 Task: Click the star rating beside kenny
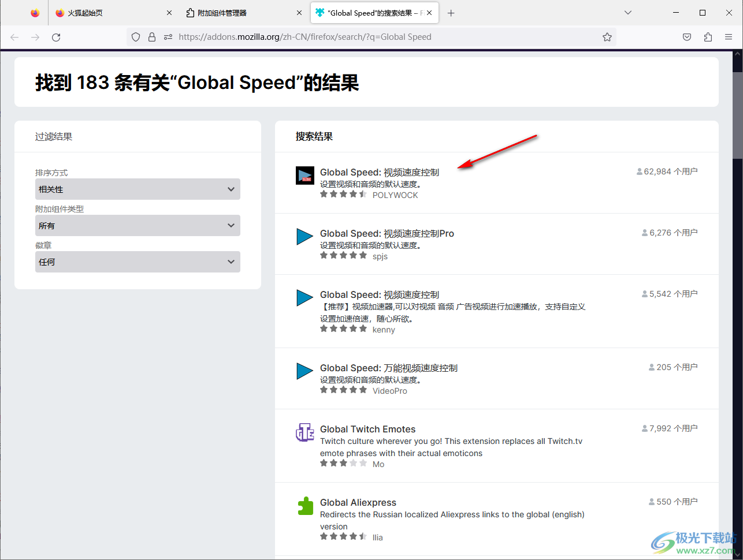point(344,328)
